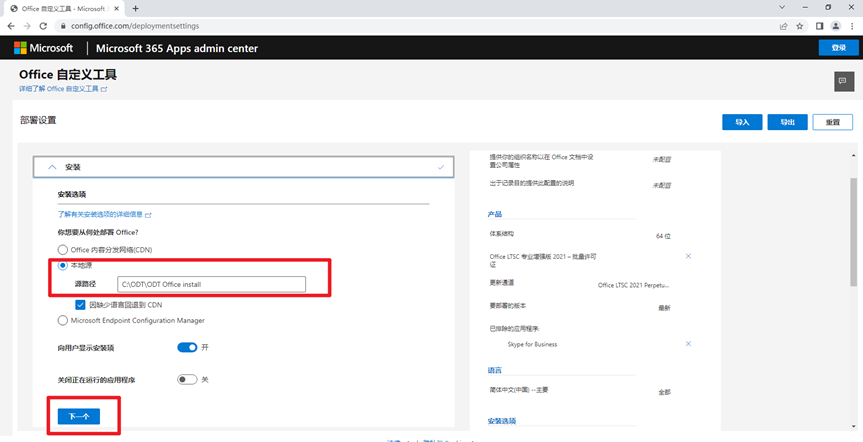Open a new browser tab
This screenshot has width=863, height=442.
[x=135, y=8]
